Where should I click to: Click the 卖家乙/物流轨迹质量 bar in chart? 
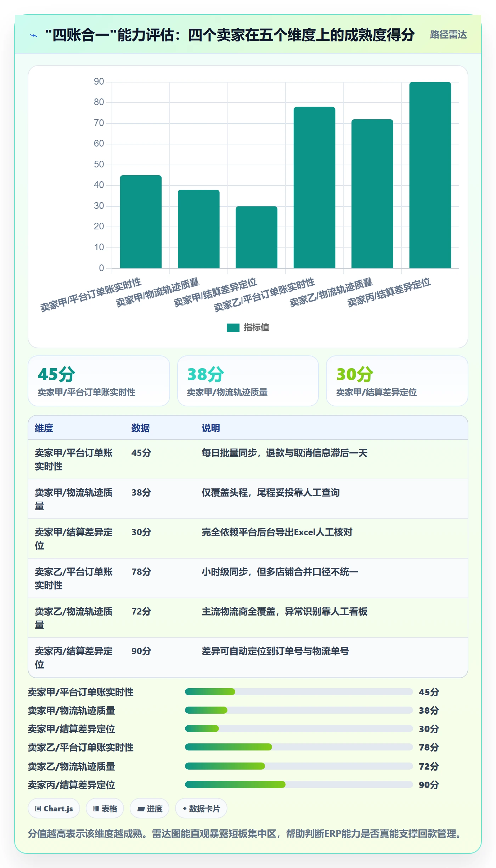point(372,194)
